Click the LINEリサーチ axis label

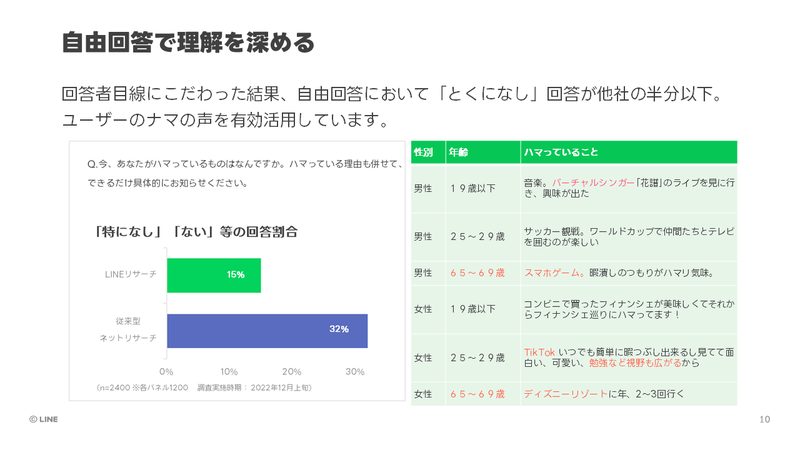[x=131, y=275]
